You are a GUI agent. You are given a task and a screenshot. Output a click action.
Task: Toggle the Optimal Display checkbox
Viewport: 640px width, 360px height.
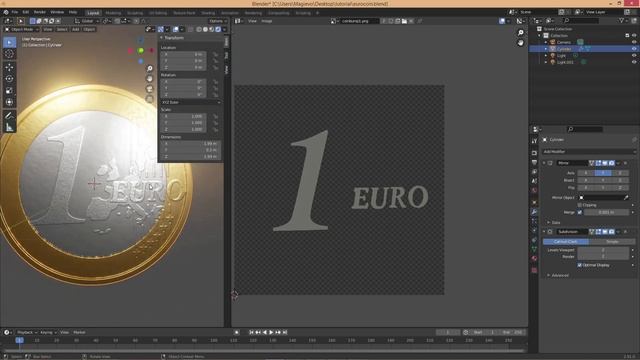point(580,265)
